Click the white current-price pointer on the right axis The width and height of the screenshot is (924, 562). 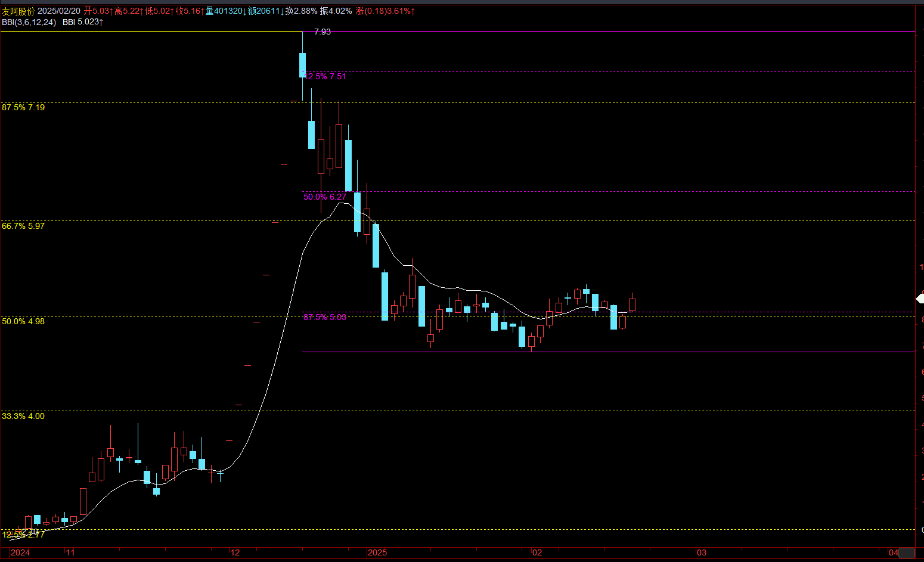point(920,299)
